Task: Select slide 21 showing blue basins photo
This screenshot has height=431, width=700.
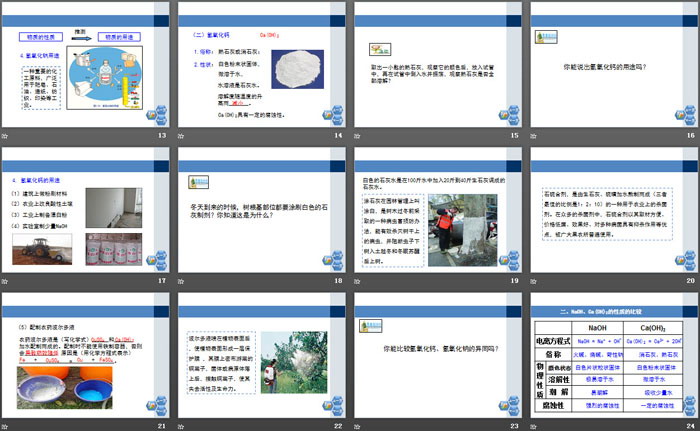Action: pos(84,353)
